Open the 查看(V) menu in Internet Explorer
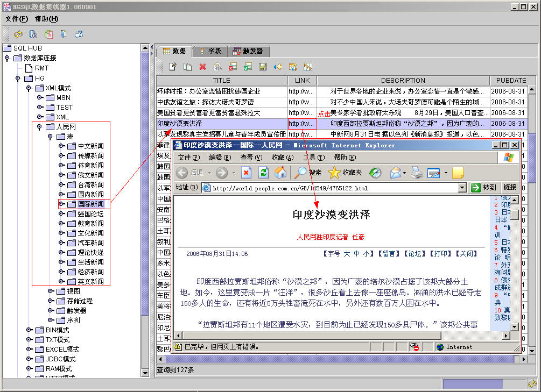This screenshot has height=392, width=541. [251, 158]
